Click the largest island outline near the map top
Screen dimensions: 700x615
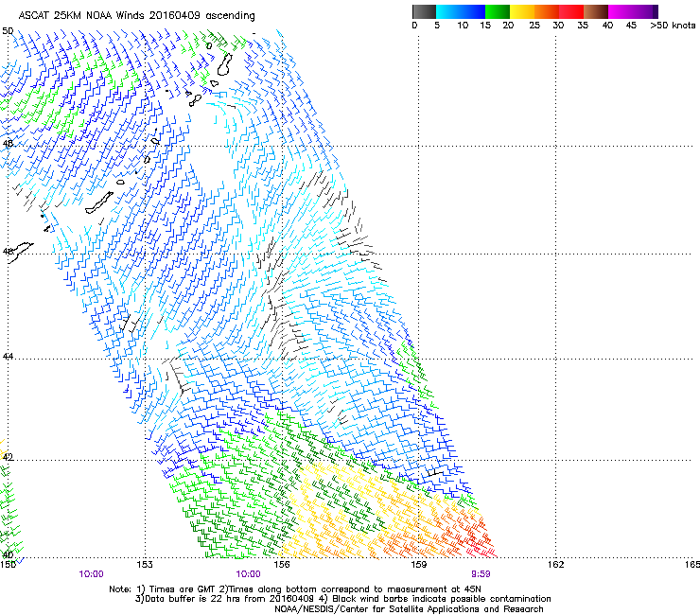coord(224,64)
